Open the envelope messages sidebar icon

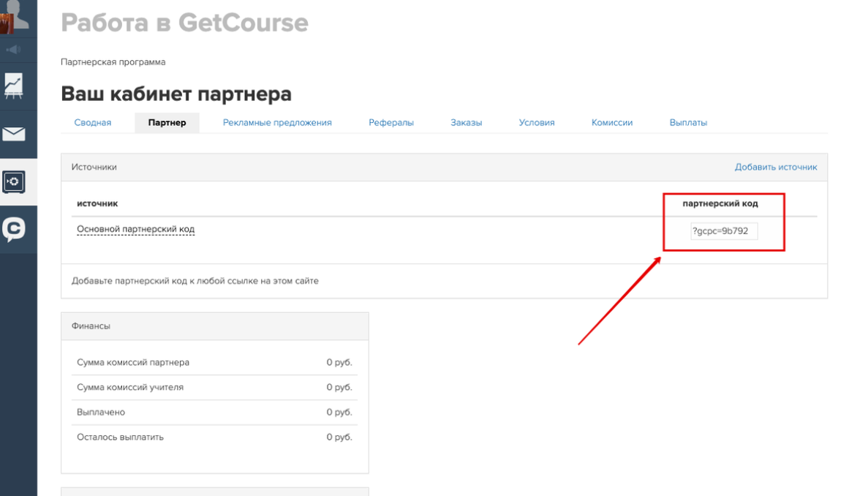click(14, 134)
